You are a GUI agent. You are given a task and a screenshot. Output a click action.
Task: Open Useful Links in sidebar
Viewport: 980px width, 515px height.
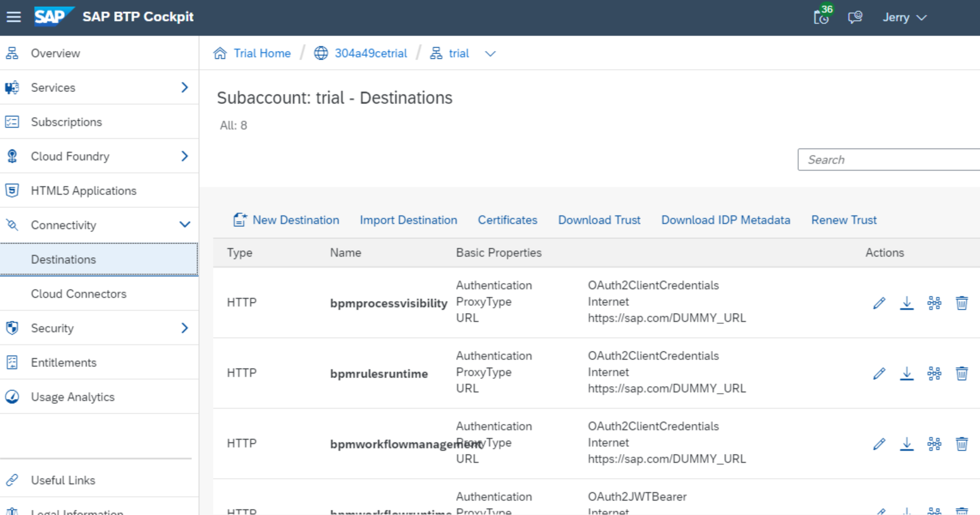click(99, 480)
